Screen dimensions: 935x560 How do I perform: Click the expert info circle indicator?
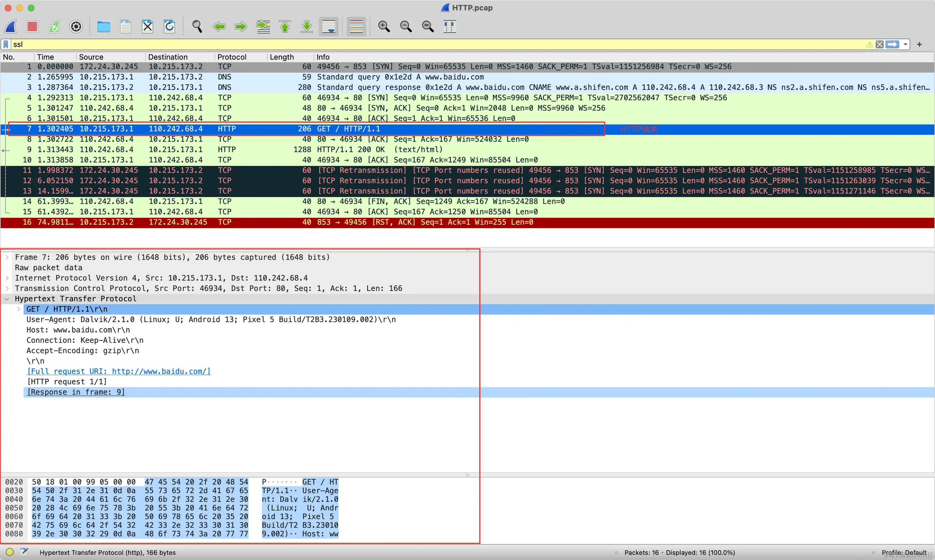point(10,552)
